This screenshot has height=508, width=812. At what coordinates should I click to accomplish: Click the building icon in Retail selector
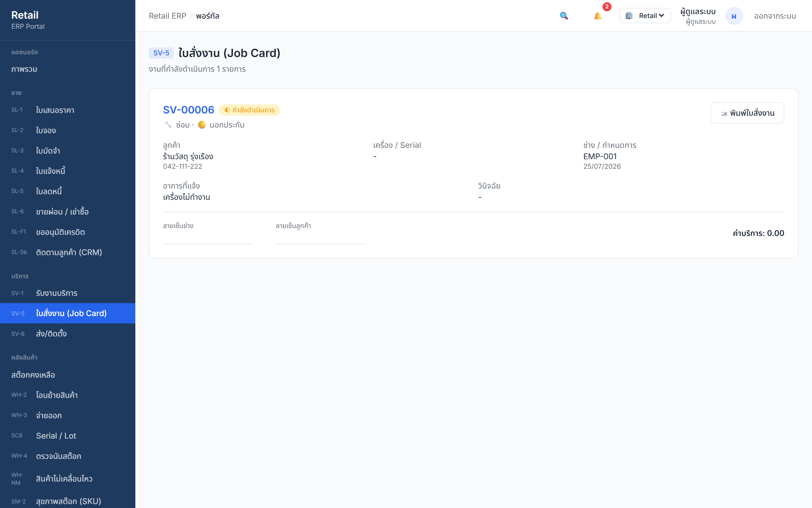(629, 16)
